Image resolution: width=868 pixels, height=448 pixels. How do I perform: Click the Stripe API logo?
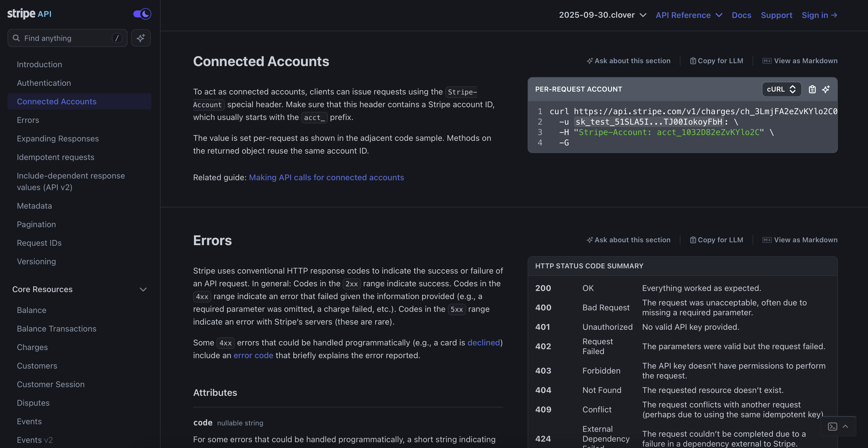point(29,14)
